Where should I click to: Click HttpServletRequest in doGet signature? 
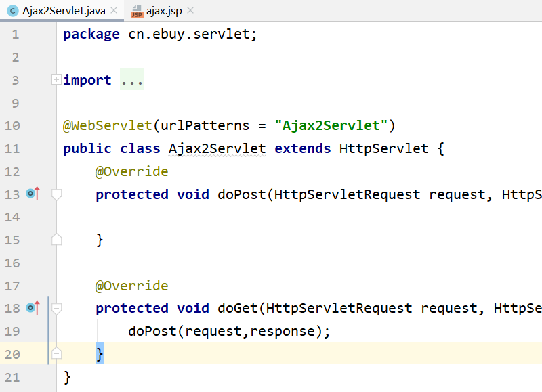point(339,309)
